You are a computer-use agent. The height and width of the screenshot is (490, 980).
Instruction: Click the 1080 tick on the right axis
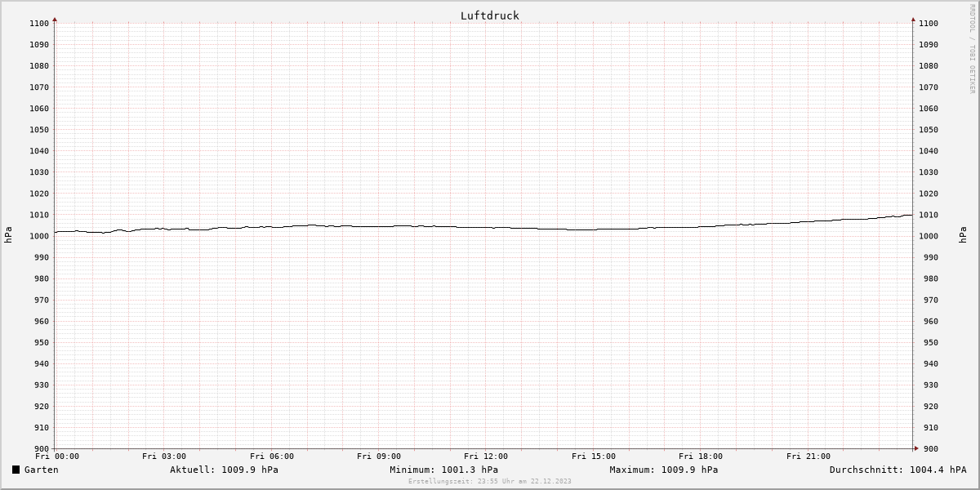(x=929, y=65)
